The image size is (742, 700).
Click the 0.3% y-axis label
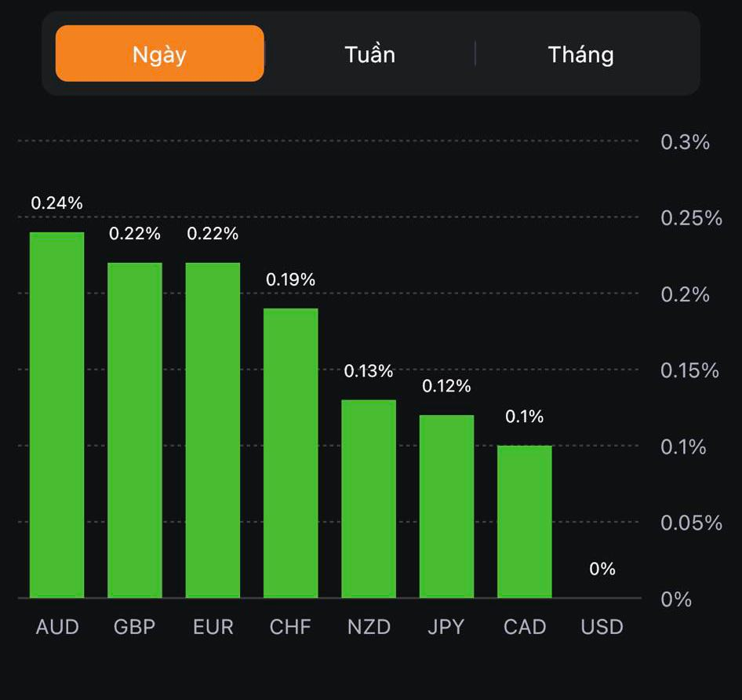685,142
